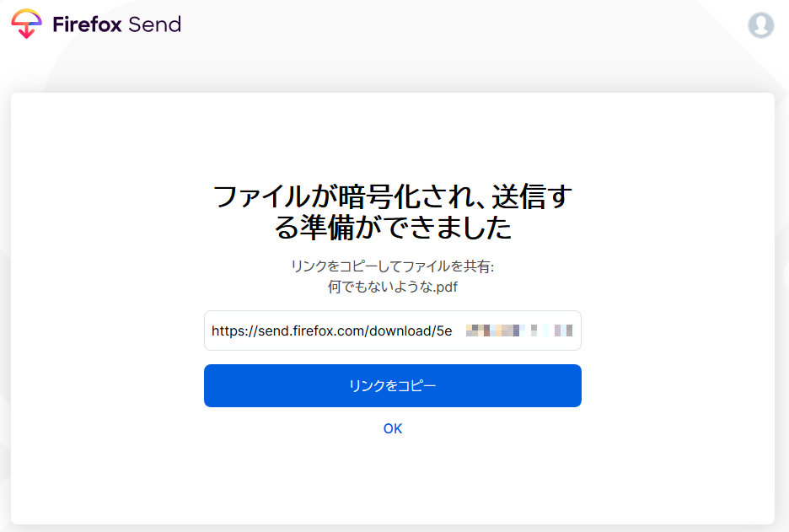Select the avatar icon in the top-right corner
The height and width of the screenshot is (532, 789).
click(x=760, y=25)
